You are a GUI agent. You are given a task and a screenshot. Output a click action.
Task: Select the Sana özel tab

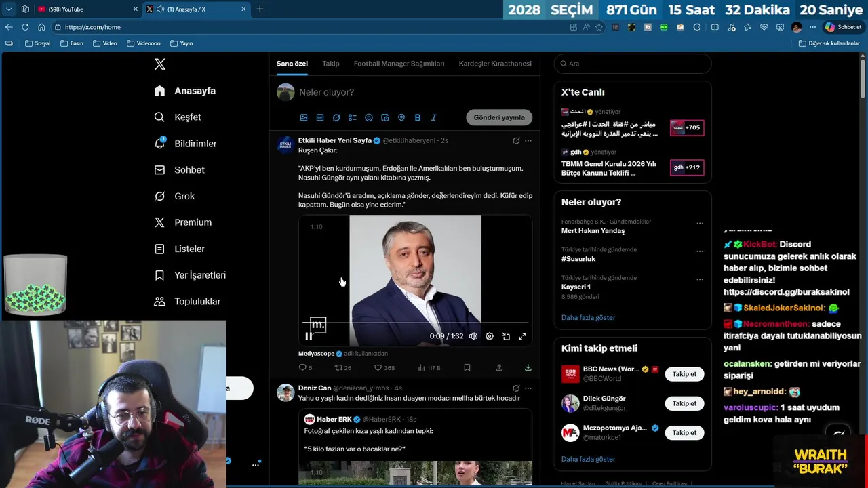[292, 64]
